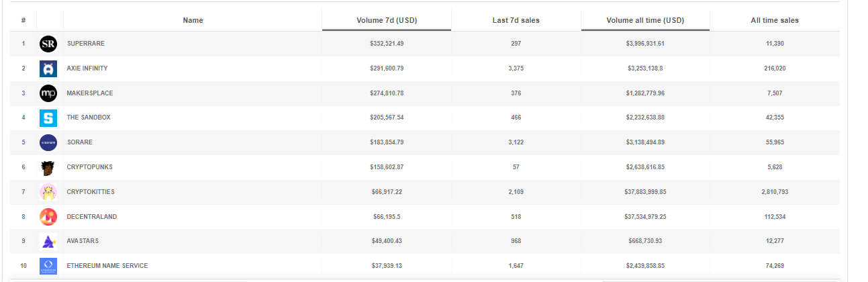Select the $37,939.13 volume cell
This screenshot has width=868, height=282.
point(387,266)
